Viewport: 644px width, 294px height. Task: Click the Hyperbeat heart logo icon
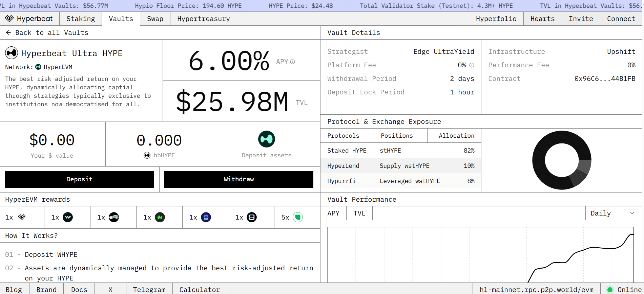coord(9,19)
